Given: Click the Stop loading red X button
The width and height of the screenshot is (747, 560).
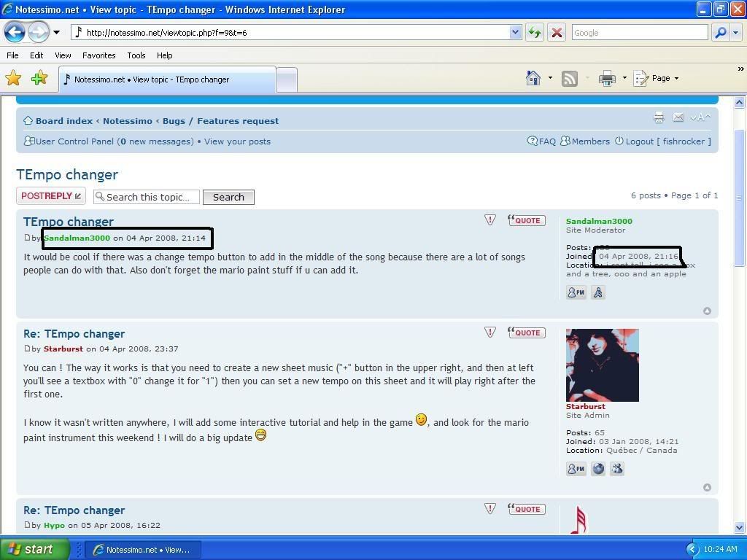Looking at the screenshot, I should (x=557, y=32).
